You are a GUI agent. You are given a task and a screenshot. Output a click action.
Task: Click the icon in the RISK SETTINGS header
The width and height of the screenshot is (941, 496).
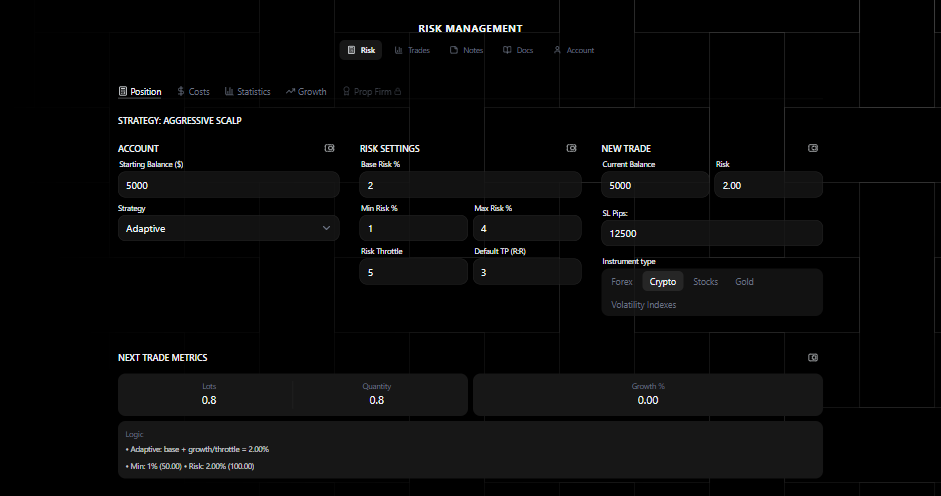(x=571, y=148)
